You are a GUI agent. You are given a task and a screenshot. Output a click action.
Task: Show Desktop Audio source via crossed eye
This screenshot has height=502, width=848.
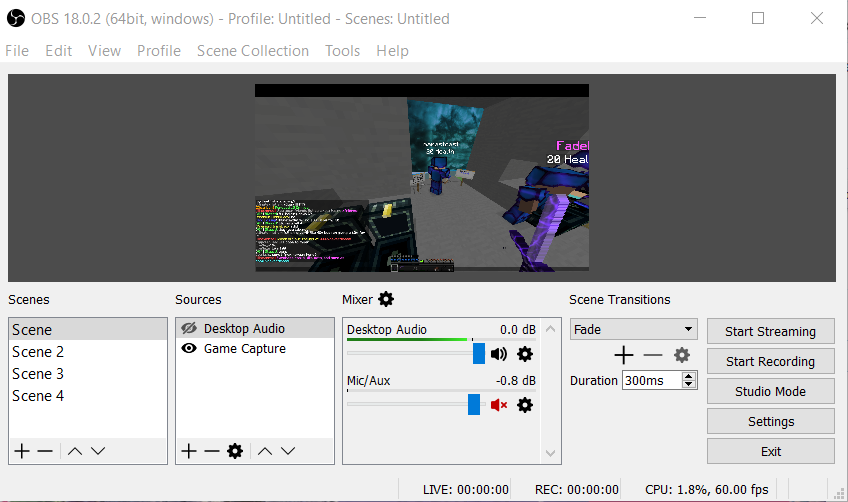coord(189,328)
